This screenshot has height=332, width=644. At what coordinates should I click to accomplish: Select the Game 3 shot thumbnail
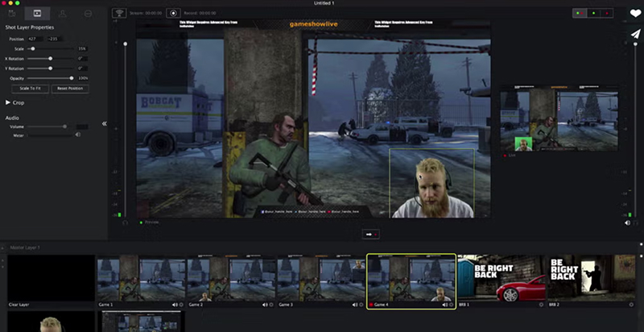point(320,278)
